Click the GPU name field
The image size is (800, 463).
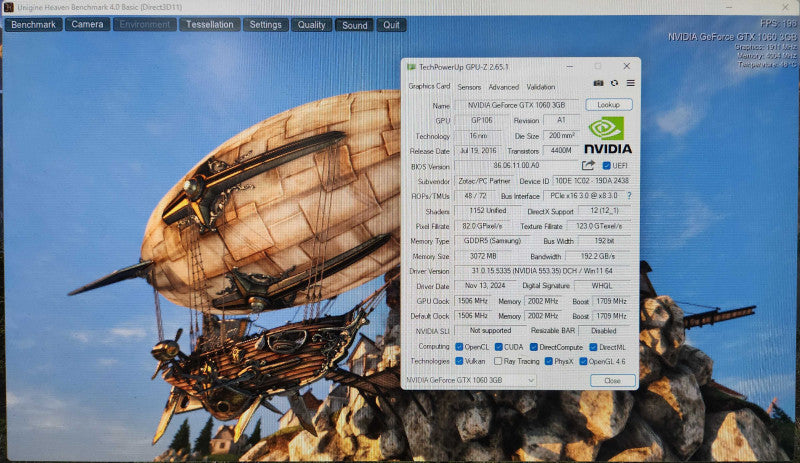point(516,105)
